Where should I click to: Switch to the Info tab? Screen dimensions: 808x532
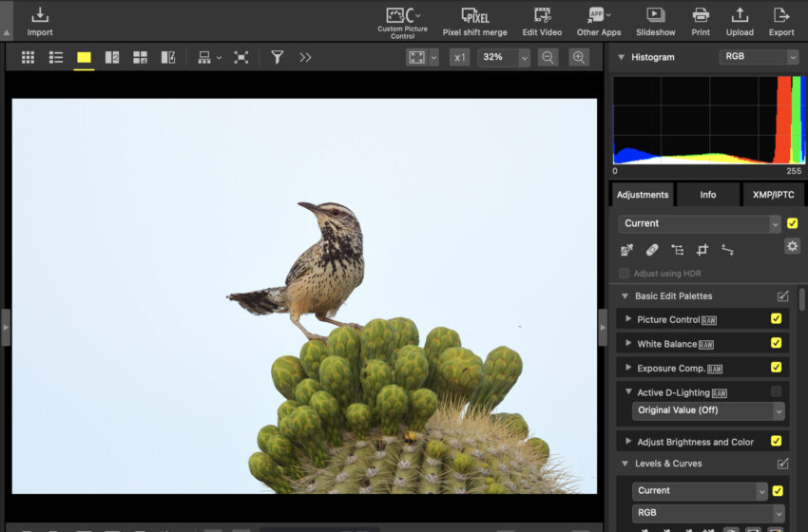pos(707,195)
